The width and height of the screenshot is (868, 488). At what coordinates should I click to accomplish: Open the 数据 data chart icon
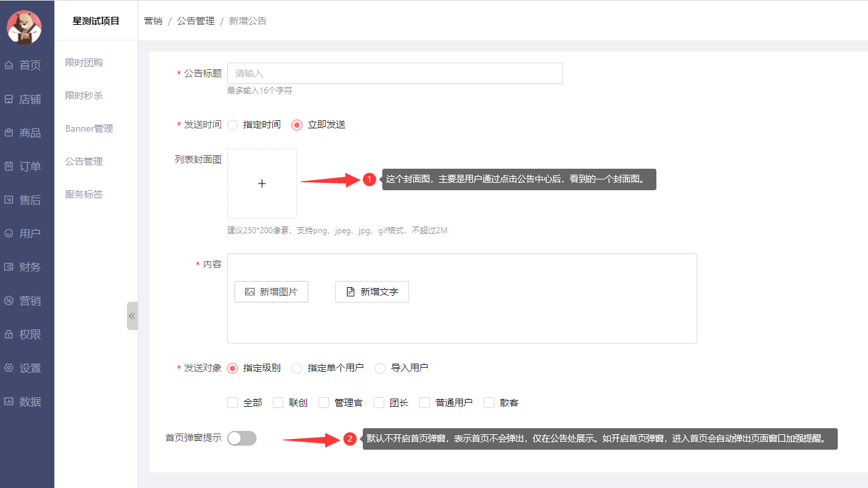pos(9,401)
